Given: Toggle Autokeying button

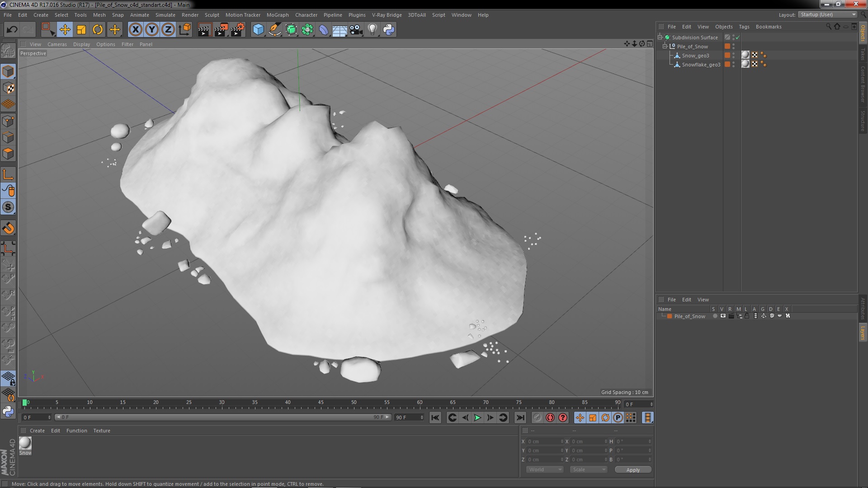Looking at the screenshot, I should (x=550, y=418).
